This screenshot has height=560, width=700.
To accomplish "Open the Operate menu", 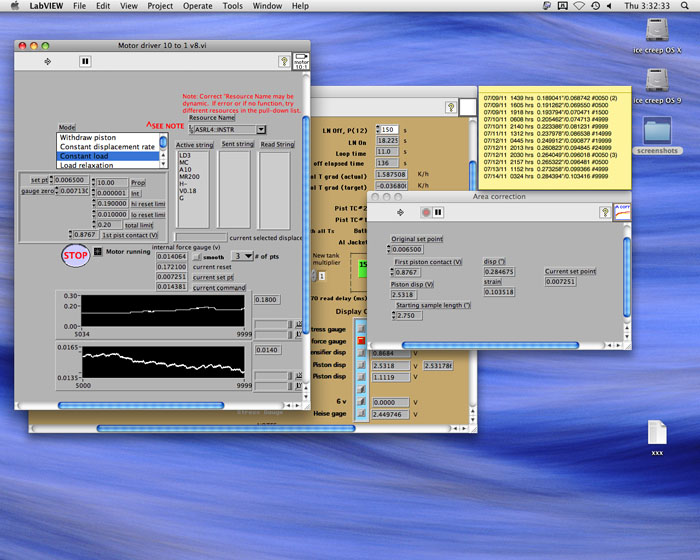I will [x=197, y=6].
